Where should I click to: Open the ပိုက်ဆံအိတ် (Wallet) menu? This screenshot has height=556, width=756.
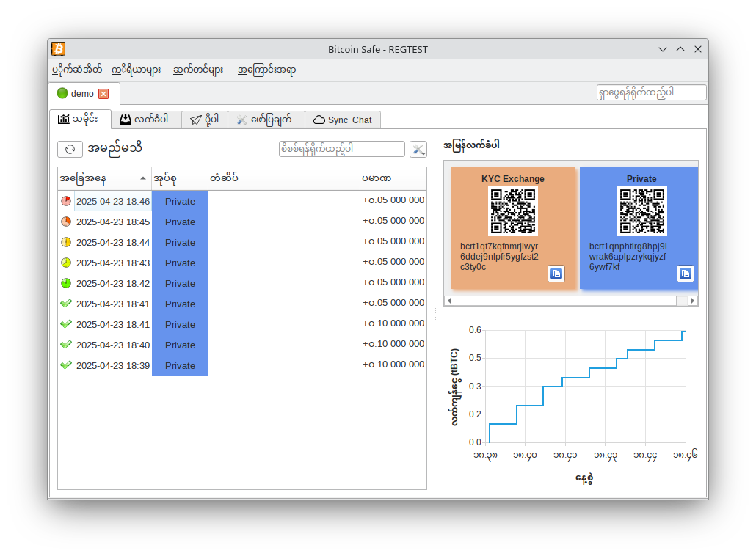tap(77, 70)
